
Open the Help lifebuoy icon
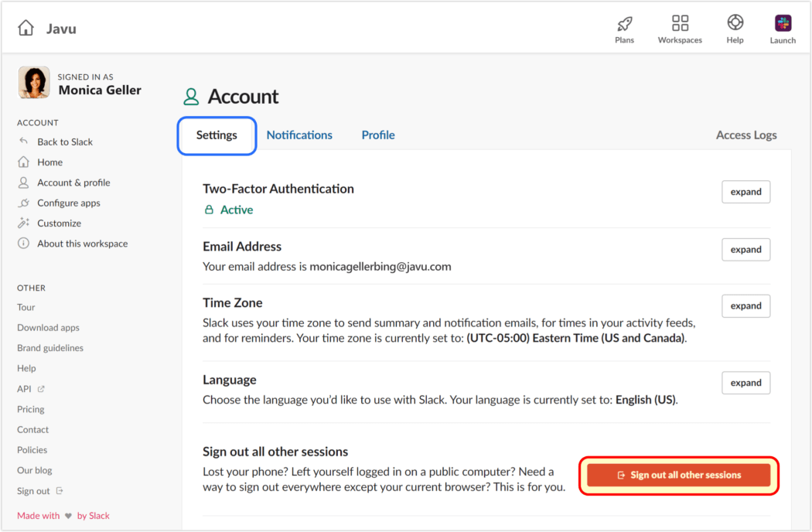735,22
